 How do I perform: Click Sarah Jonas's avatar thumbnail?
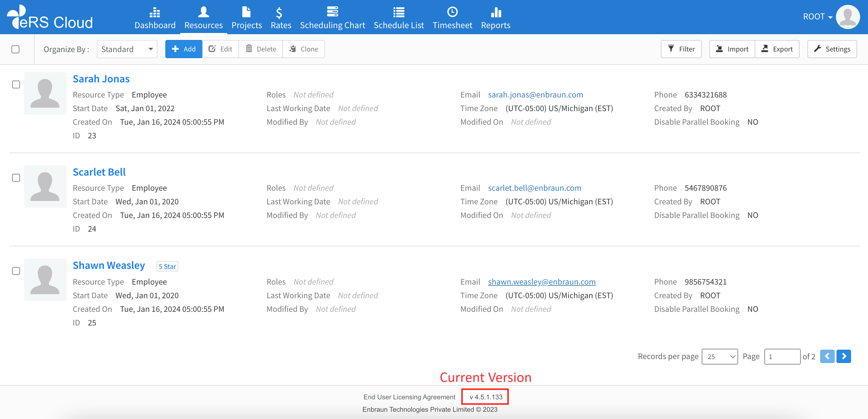[x=45, y=93]
